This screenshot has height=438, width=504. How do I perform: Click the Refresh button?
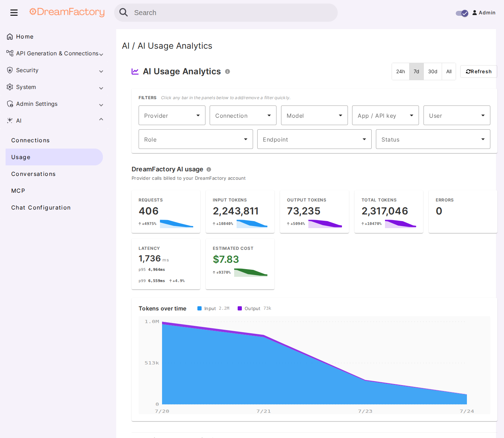(x=478, y=71)
